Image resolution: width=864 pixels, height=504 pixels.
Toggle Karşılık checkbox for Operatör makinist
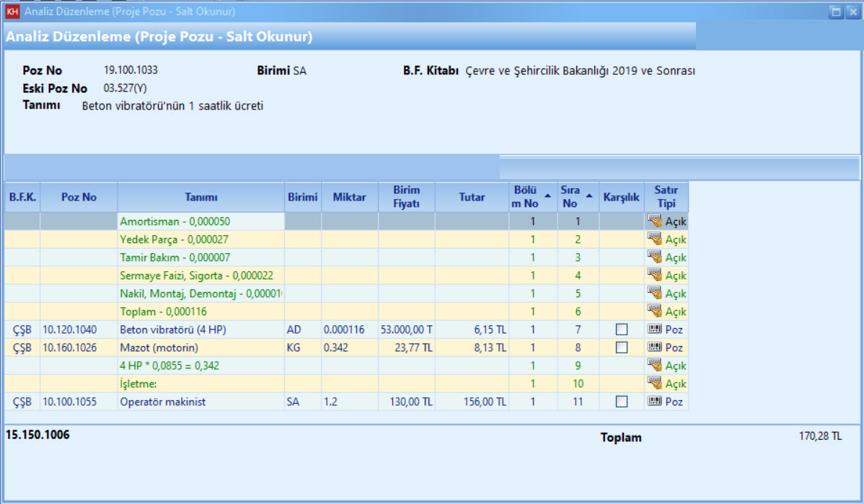click(622, 402)
